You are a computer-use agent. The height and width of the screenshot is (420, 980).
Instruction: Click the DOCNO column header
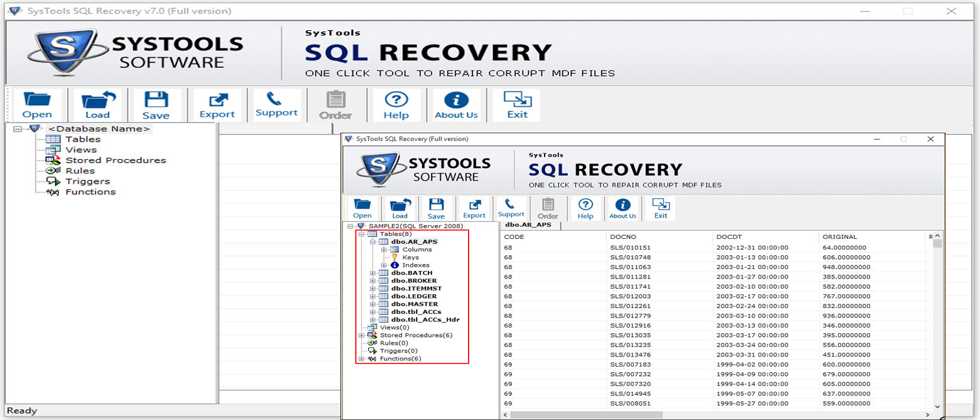(x=660, y=237)
